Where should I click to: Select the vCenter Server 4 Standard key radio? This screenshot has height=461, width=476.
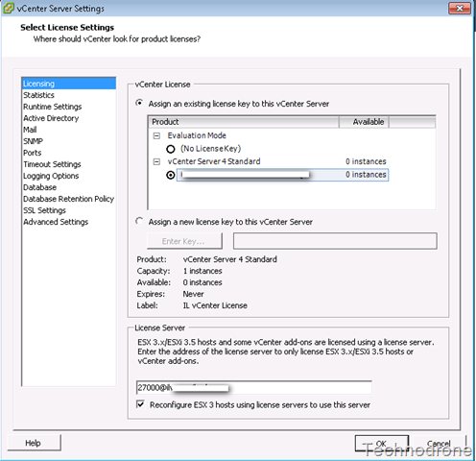coord(171,175)
